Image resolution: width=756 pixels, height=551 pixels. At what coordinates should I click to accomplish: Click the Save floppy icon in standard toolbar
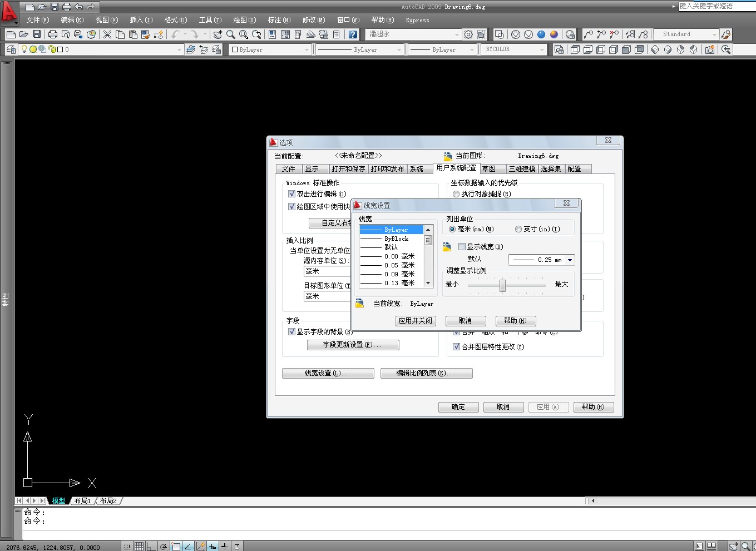[37, 34]
